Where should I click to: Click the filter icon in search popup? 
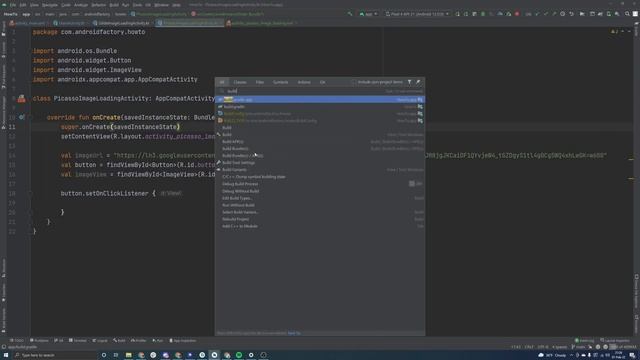[409, 82]
